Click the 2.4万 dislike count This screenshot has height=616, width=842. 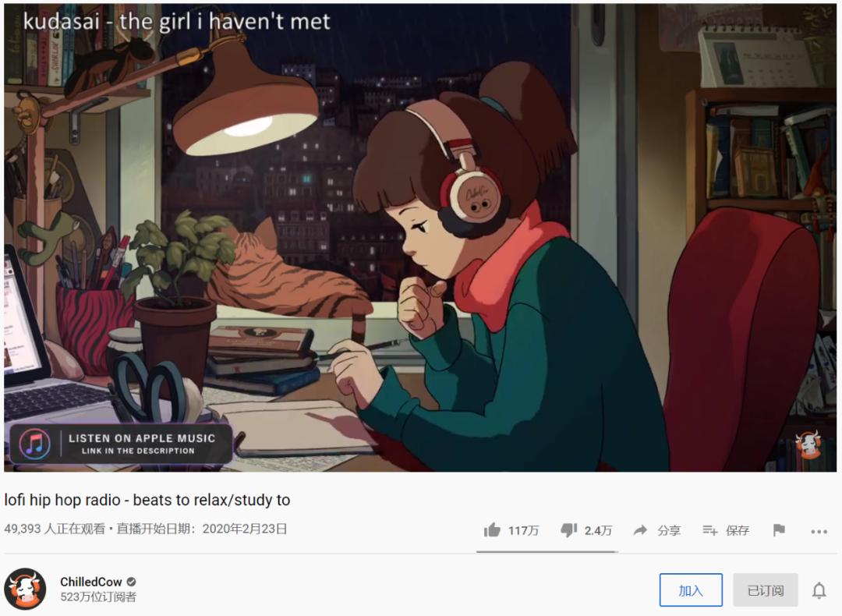[x=598, y=530]
